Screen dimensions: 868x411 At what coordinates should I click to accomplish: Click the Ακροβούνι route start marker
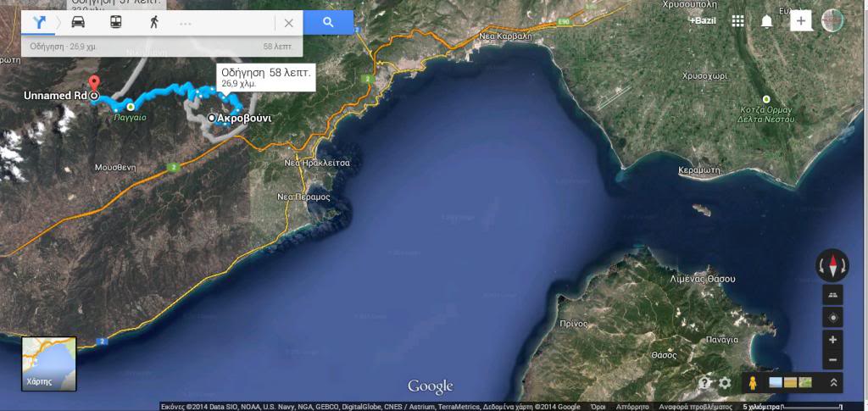211,118
